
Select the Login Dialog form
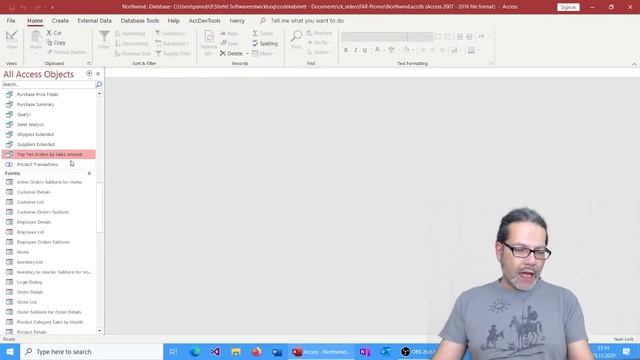[x=49, y=282]
